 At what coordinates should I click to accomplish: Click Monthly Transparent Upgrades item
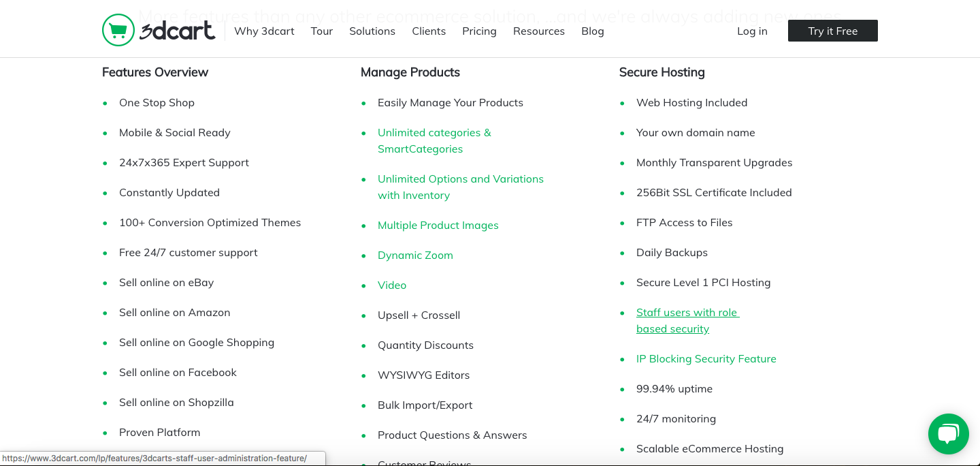point(715,163)
